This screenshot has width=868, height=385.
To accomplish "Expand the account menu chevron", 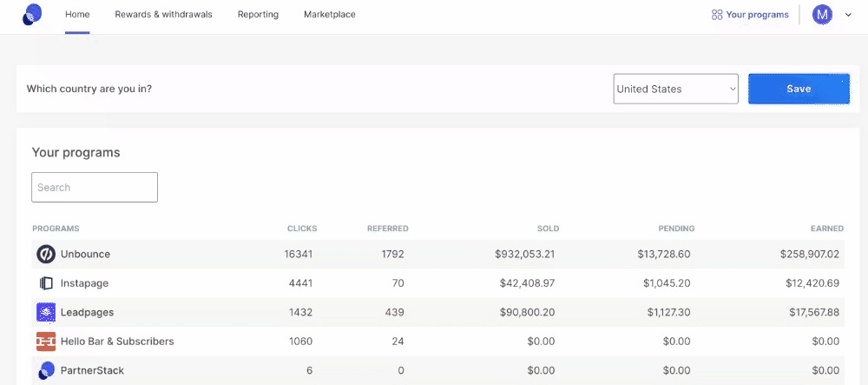I will click(x=848, y=15).
